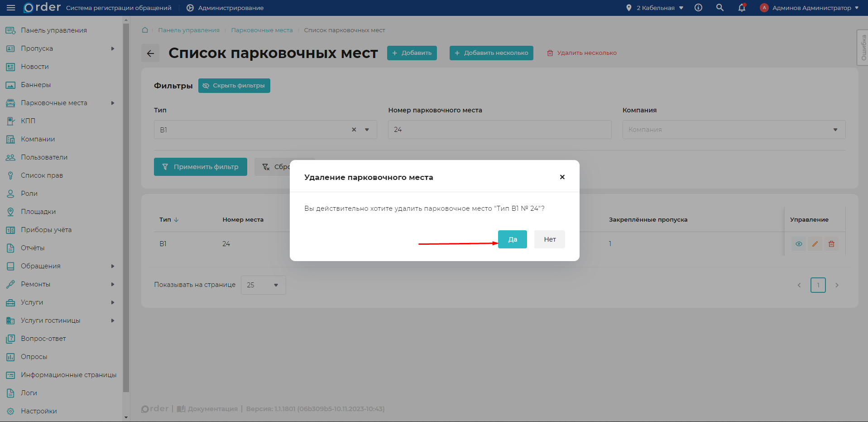This screenshot has width=868, height=422.
Task: Click the back arrow near the page title
Action: [x=150, y=53]
